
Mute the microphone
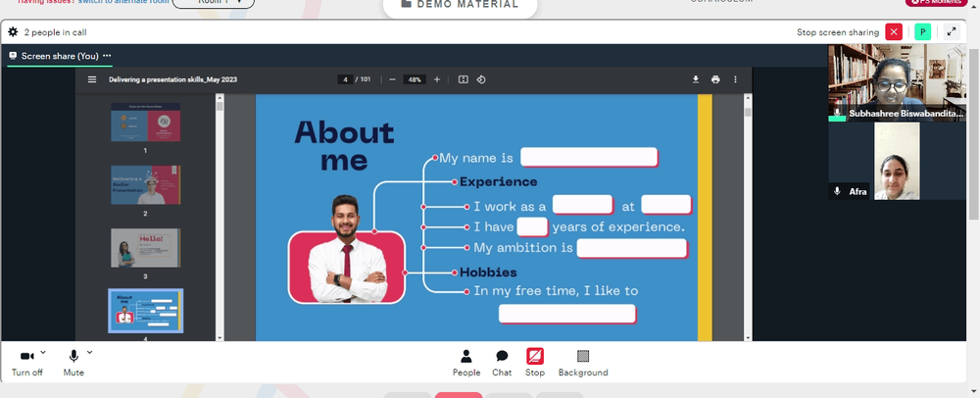click(73, 363)
